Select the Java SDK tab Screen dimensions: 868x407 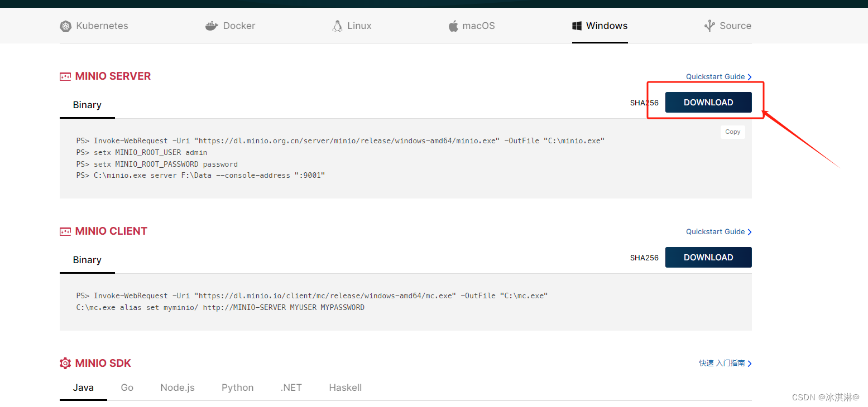point(83,387)
